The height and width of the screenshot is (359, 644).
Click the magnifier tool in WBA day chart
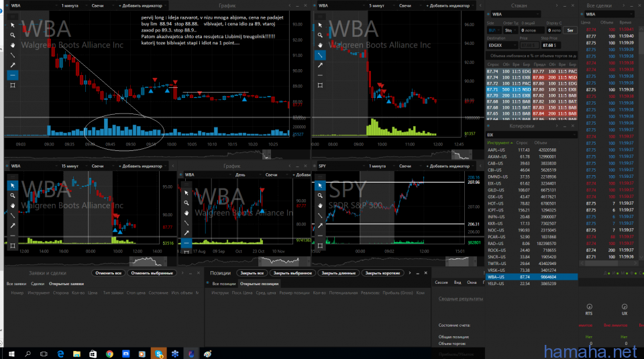click(186, 203)
